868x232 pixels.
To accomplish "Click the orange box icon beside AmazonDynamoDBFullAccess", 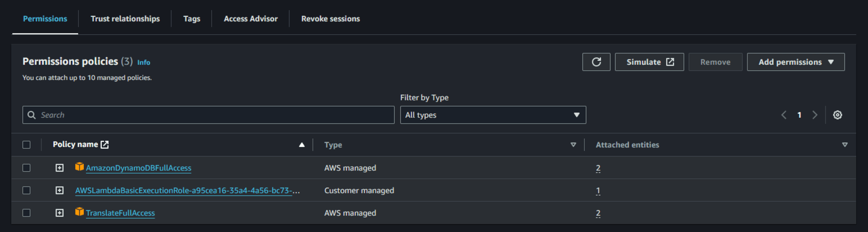I will [79, 167].
